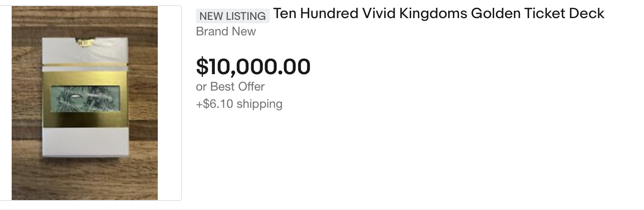The image size is (644, 210).
Task: Click the card deck product thumbnail
Action: pos(85,103)
